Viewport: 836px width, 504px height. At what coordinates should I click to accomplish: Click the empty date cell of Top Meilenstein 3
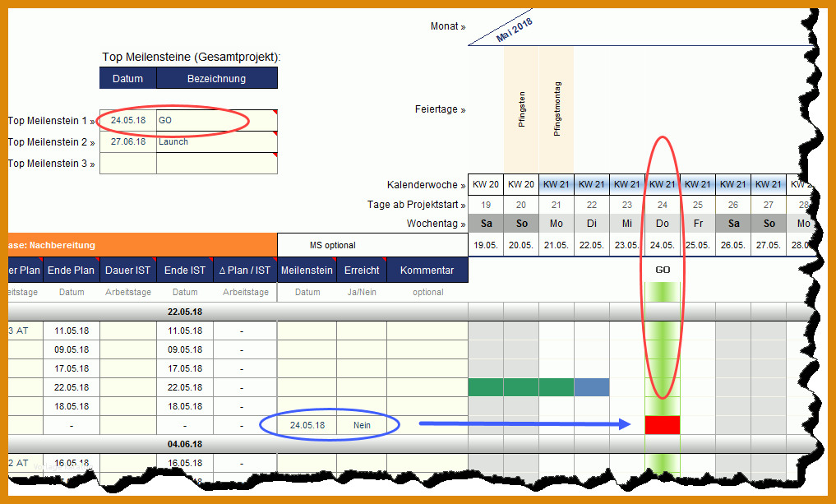pos(128,163)
